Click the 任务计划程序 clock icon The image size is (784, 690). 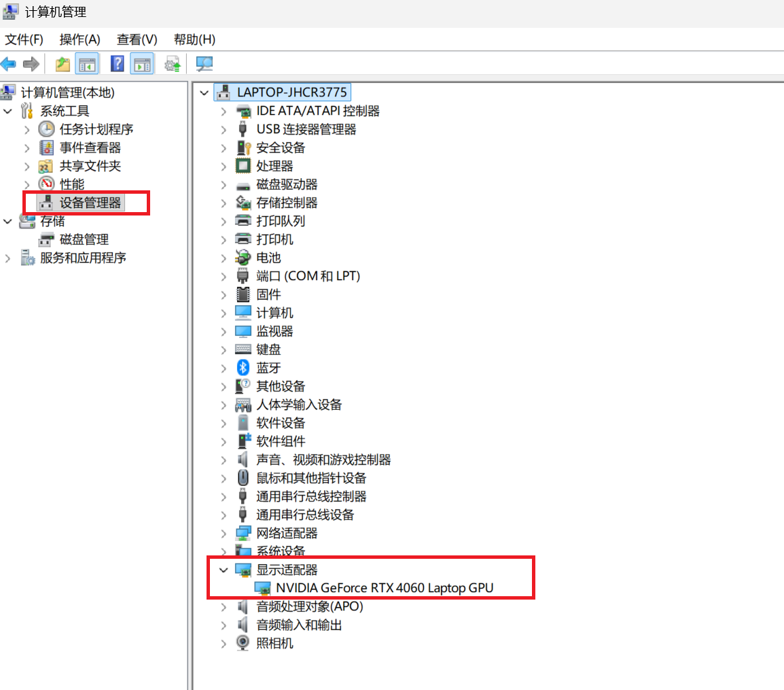coord(46,129)
